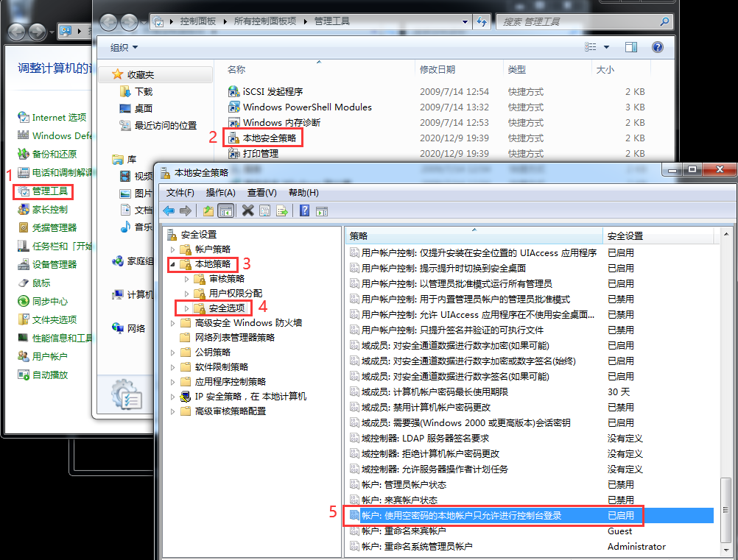The width and height of the screenshot is (738, 560).
Task: Click the Delete X icon in the toolbar
Action: pyautogui.click(x=247, y=210)
